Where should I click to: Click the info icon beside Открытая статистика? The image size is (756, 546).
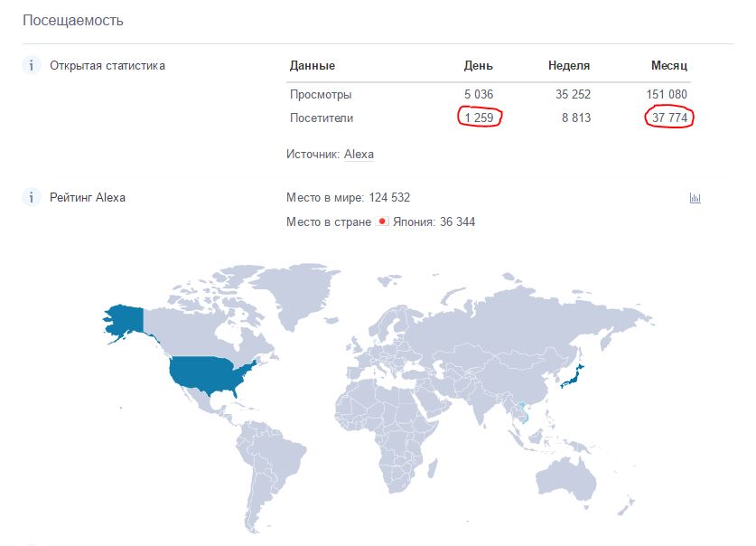pyautogui.click(x=32, y=65)
